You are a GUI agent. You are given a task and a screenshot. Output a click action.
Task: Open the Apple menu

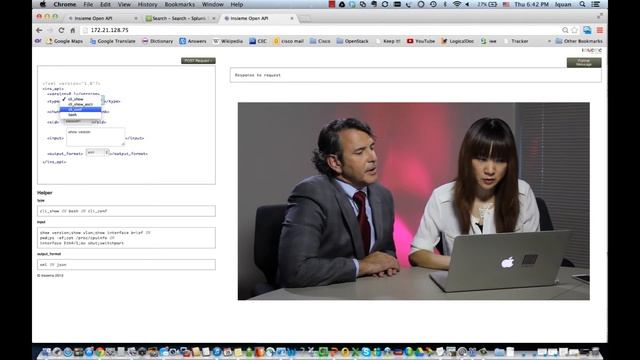pos(43,4)
